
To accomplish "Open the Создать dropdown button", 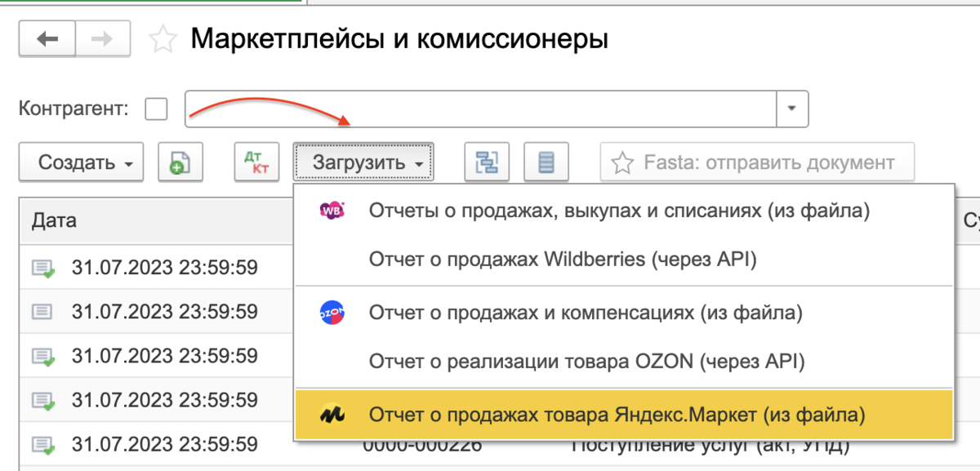I will (81, 162).
